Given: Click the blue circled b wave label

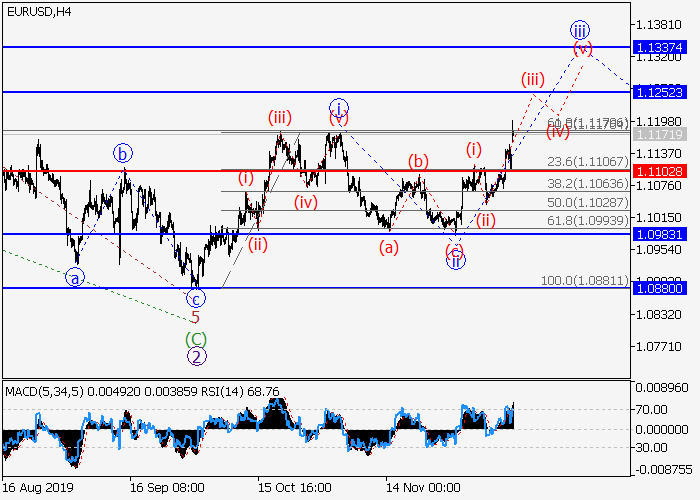Looking at the screenshot, I should click(122, 154).
